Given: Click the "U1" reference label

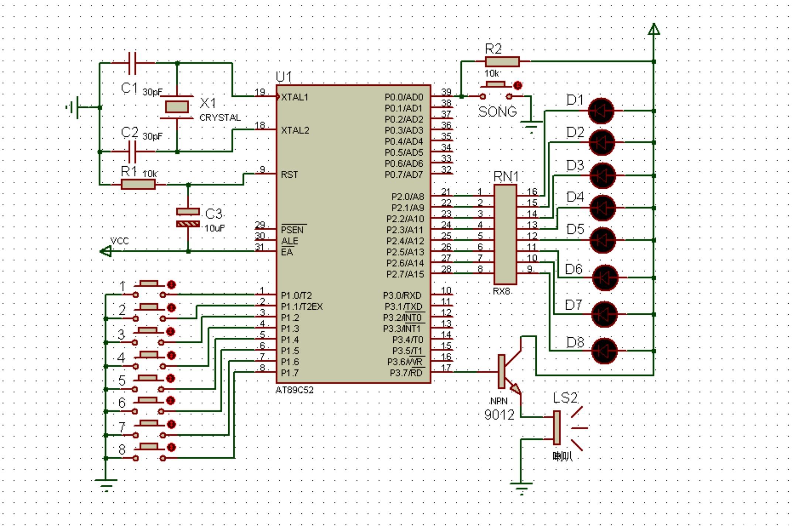Looking at the screenshot, I should point(284,77).
